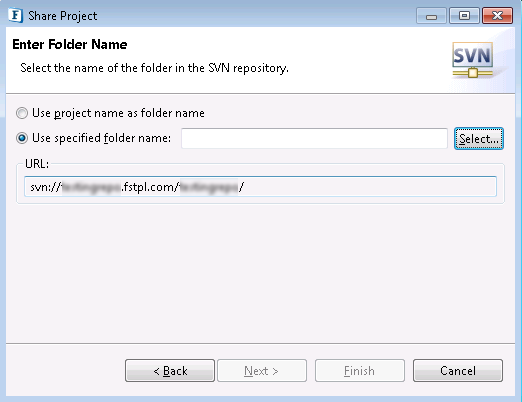Click the disabled Next > button

coord(262,370)
